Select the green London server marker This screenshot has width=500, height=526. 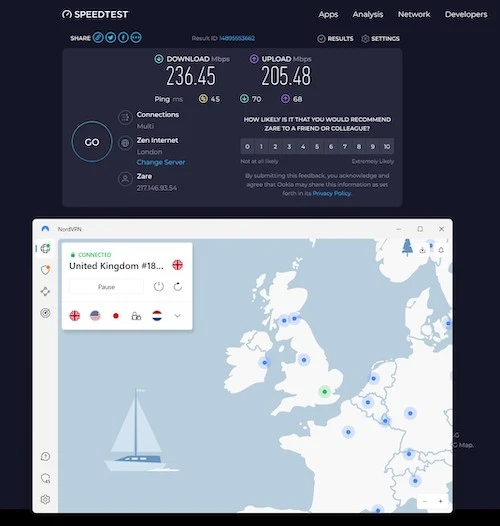pyautogui.click(x=324, y=391)
